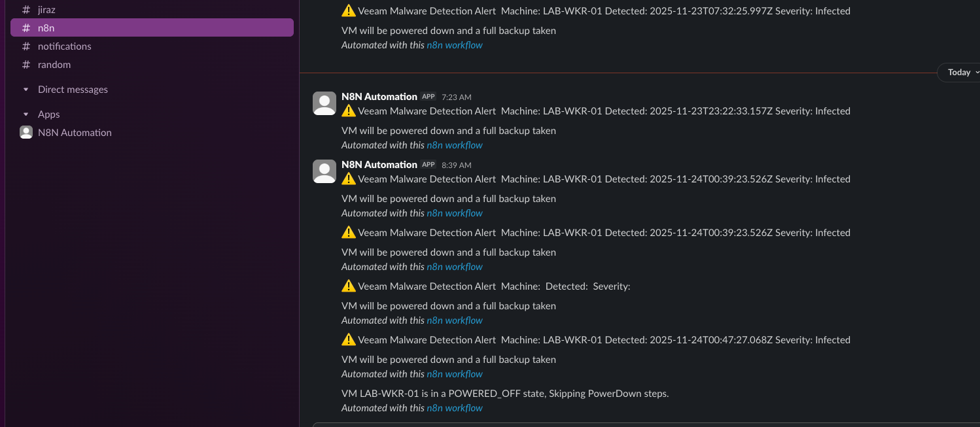
Task: Collapse the Direct messages section
Action: tap(26, 90)
